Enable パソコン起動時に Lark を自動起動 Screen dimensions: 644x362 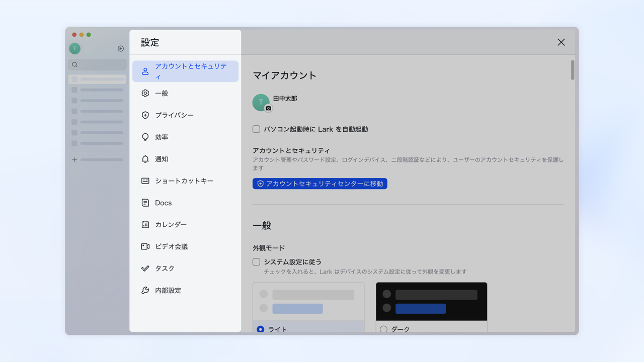tap(256, 129)
